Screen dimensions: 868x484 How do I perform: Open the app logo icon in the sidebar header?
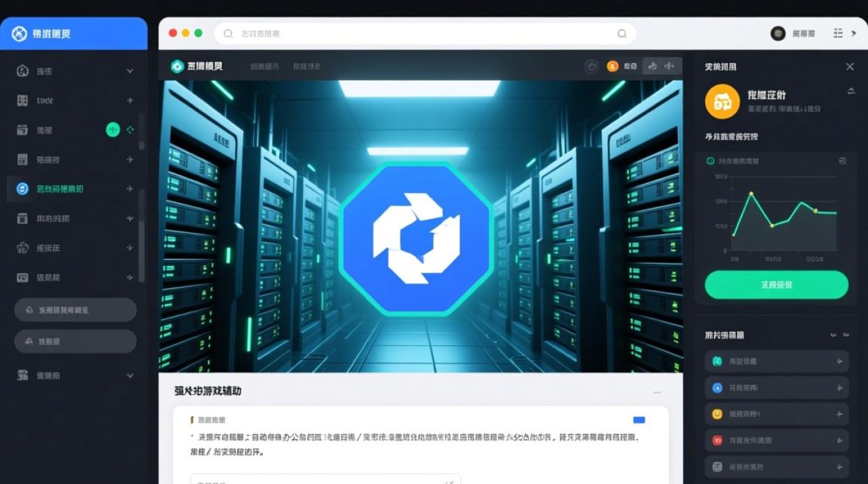coord(19,33)
